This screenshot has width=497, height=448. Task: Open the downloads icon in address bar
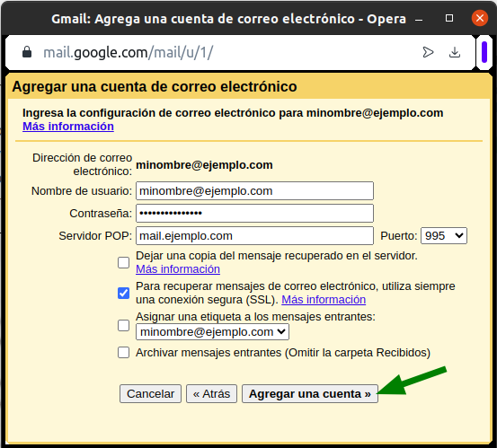(455, 52)
